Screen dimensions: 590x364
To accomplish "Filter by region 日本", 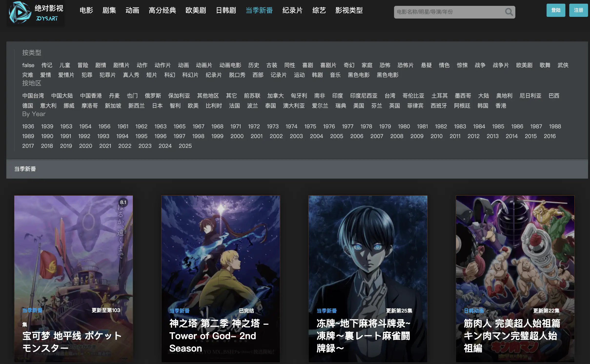I will 157,106.
